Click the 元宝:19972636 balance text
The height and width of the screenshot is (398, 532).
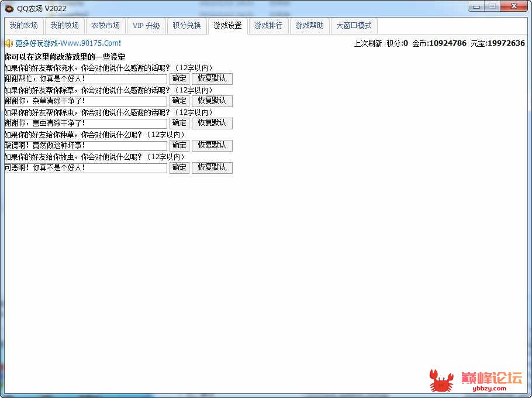[x=498, y=43]
